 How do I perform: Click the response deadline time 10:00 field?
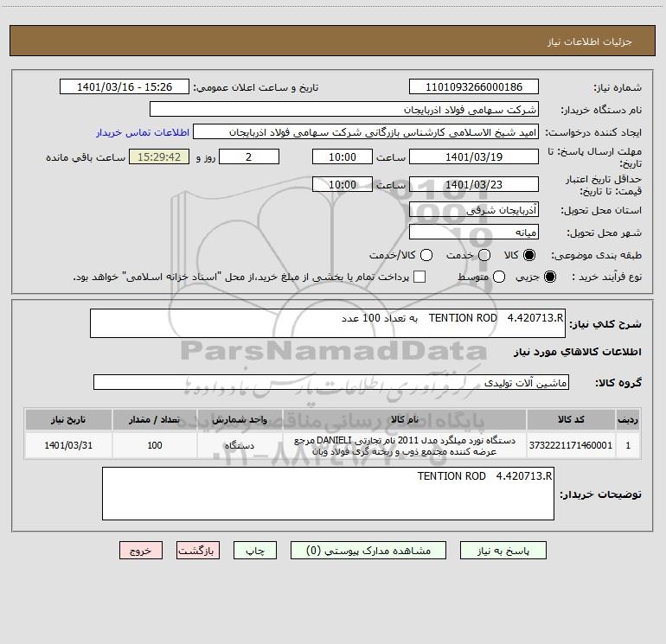click(x=343, y=156)
